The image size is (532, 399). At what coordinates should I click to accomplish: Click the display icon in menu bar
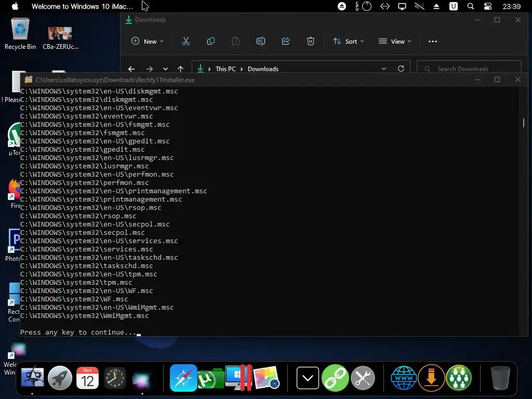click(x=402, y=6)
